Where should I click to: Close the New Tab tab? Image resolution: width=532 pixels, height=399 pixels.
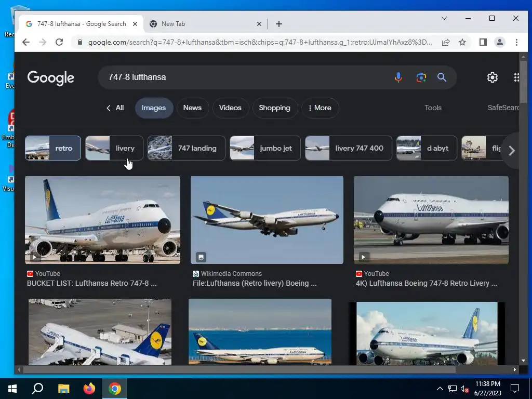click(x=259, y=24)
